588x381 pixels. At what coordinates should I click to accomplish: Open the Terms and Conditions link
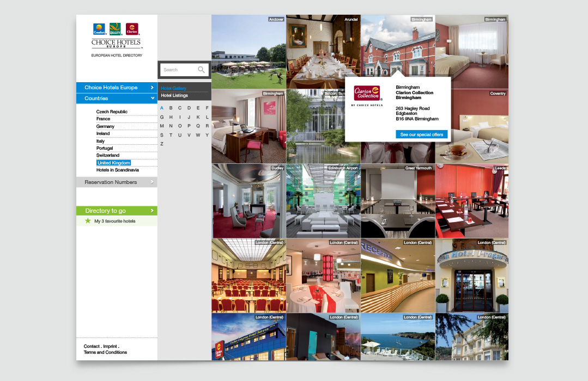point(105,352)
